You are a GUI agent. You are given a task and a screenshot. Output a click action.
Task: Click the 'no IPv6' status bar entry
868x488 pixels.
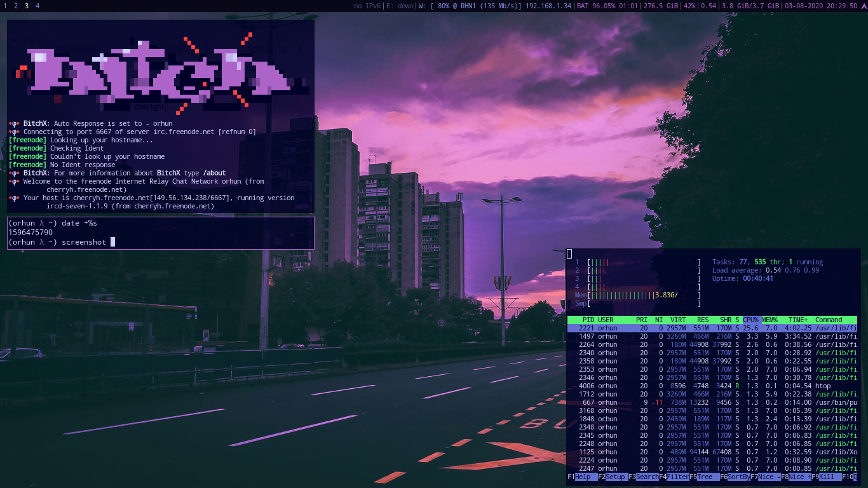367,6
